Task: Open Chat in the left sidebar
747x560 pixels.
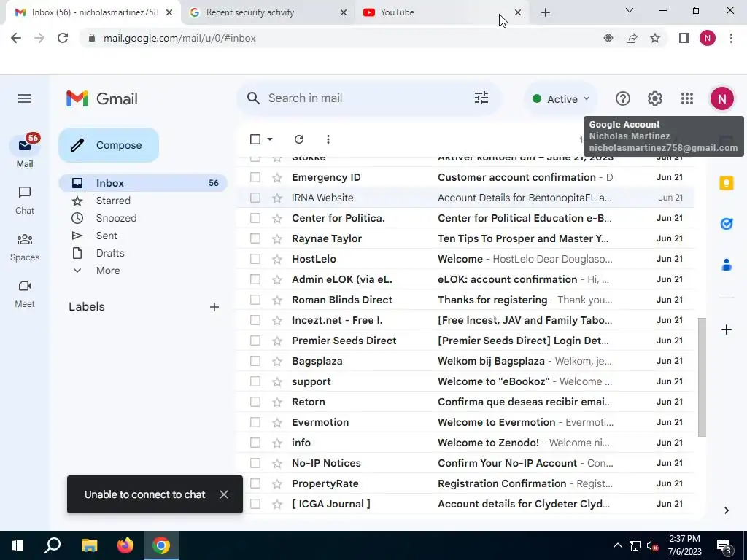Action: coord(25,201)
